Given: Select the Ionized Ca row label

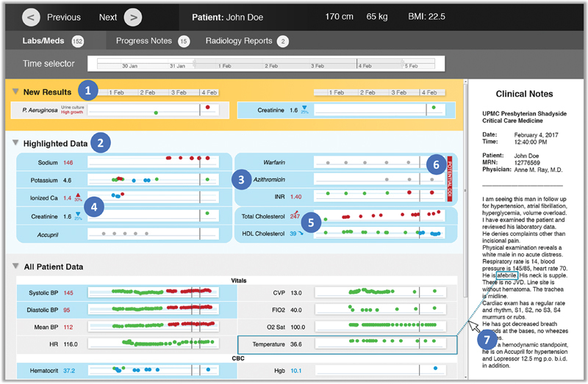Looking at the screenshot, I should click(x=44, y=198).
